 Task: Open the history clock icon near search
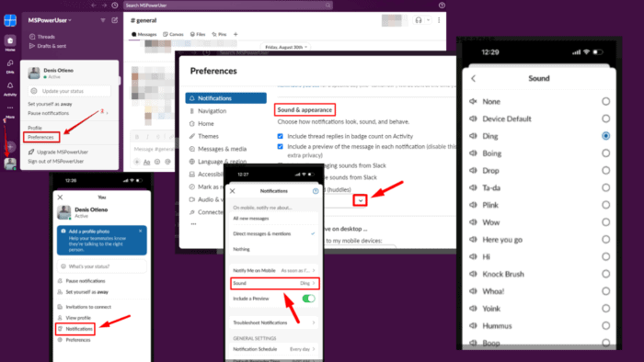(115, 6)
